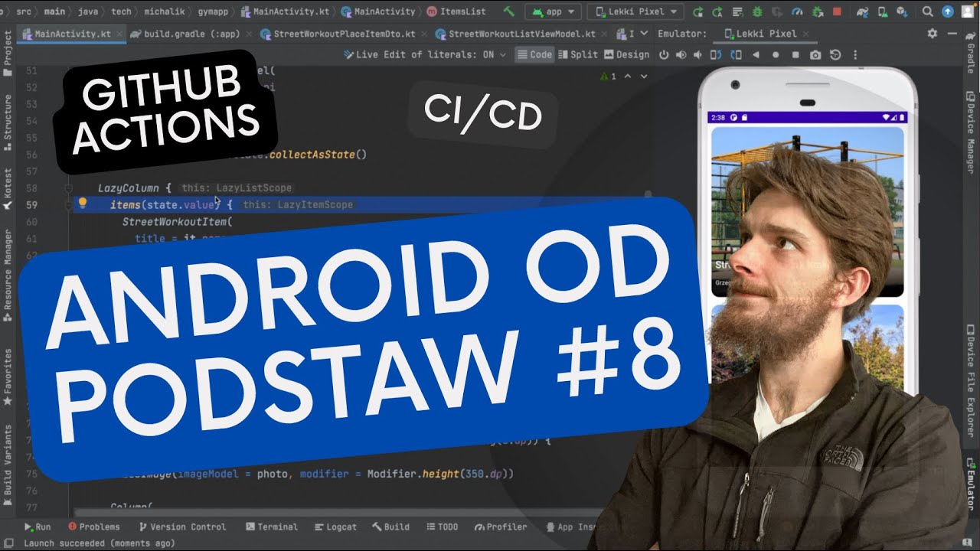
Task: Open the SDK Manager icon
Action: tap(902, 11)
